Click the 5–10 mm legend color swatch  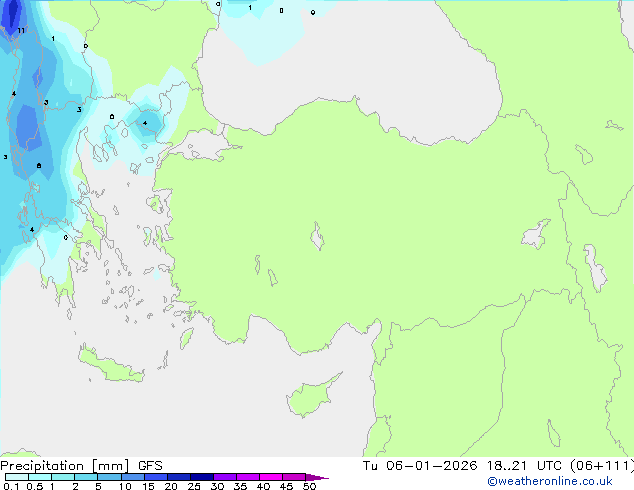109,477
